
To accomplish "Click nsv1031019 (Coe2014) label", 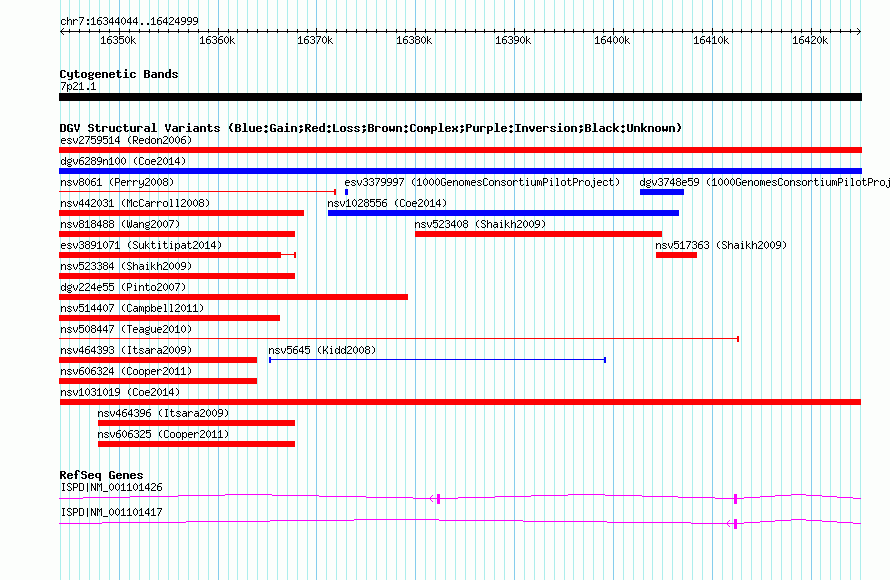I will click(120, 392).
